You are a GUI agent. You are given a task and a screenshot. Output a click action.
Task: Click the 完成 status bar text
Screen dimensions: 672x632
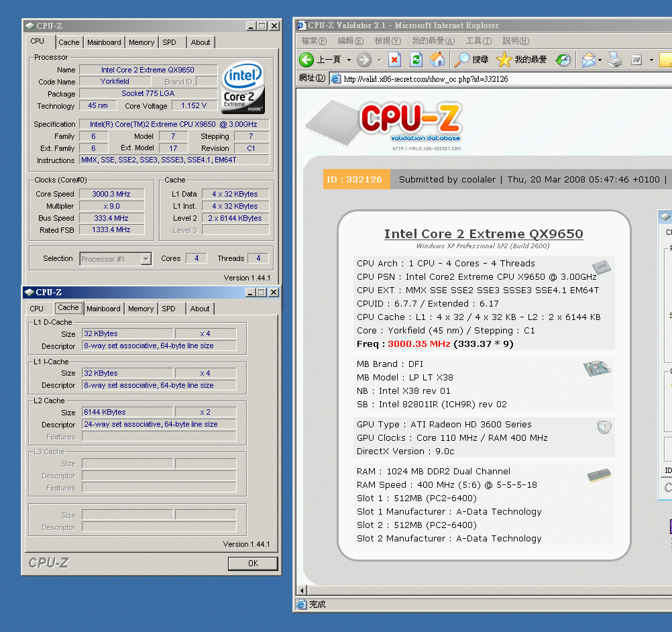318,604
